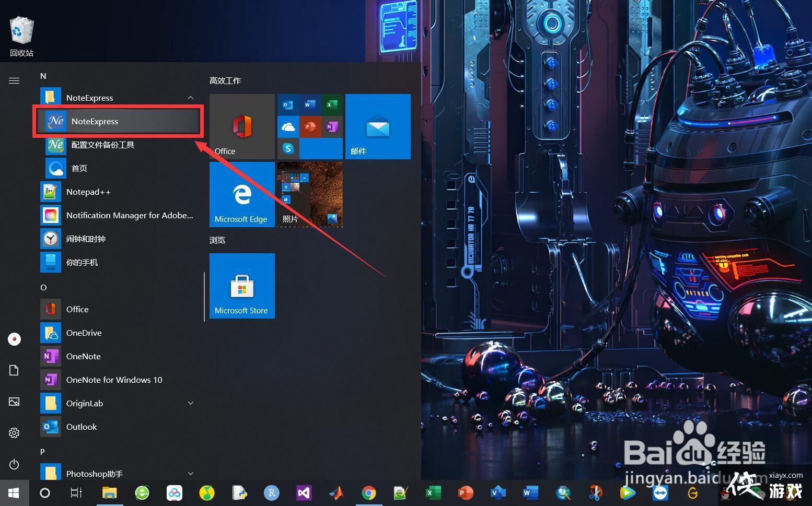Click the small Skype tile

point(288,148)
